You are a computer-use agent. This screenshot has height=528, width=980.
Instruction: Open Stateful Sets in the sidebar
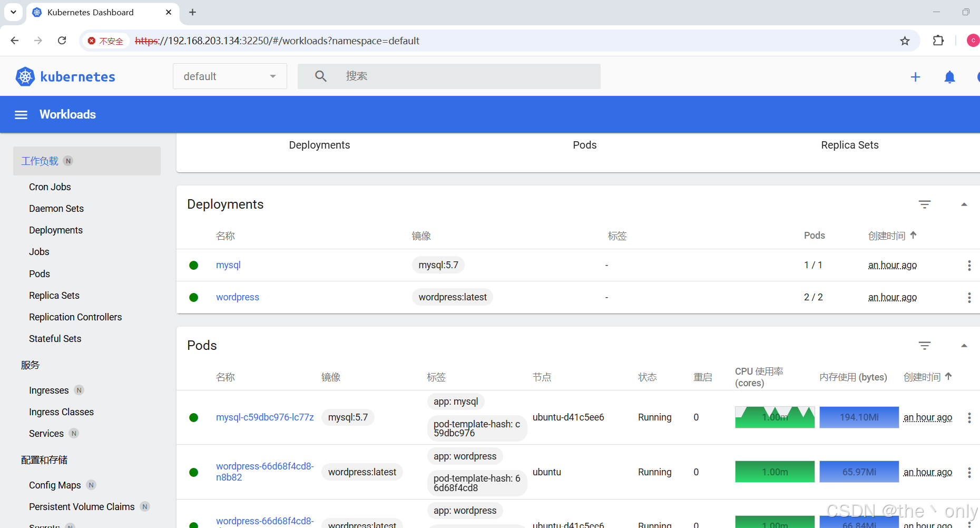[55, 339]
